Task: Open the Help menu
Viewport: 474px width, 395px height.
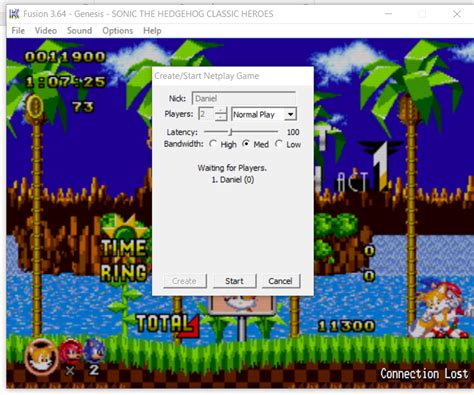Action: pos(152,31)
